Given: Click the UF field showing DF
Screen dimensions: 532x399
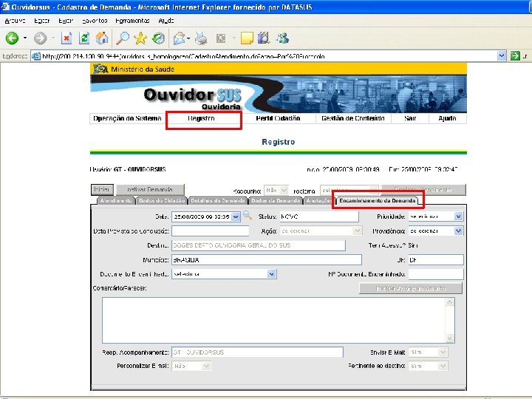Looking at the screenshot, I should [x=436, y=260].
